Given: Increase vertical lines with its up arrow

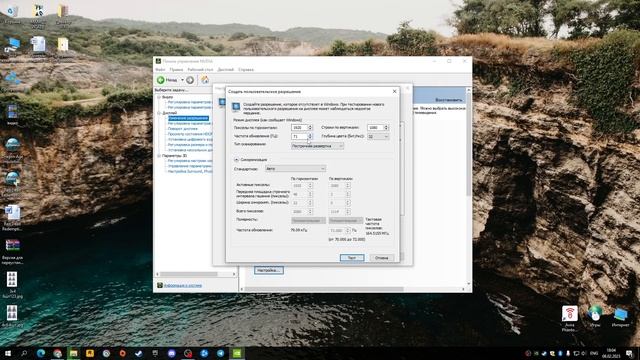Looking at the screenshot, I should [386, 126].
